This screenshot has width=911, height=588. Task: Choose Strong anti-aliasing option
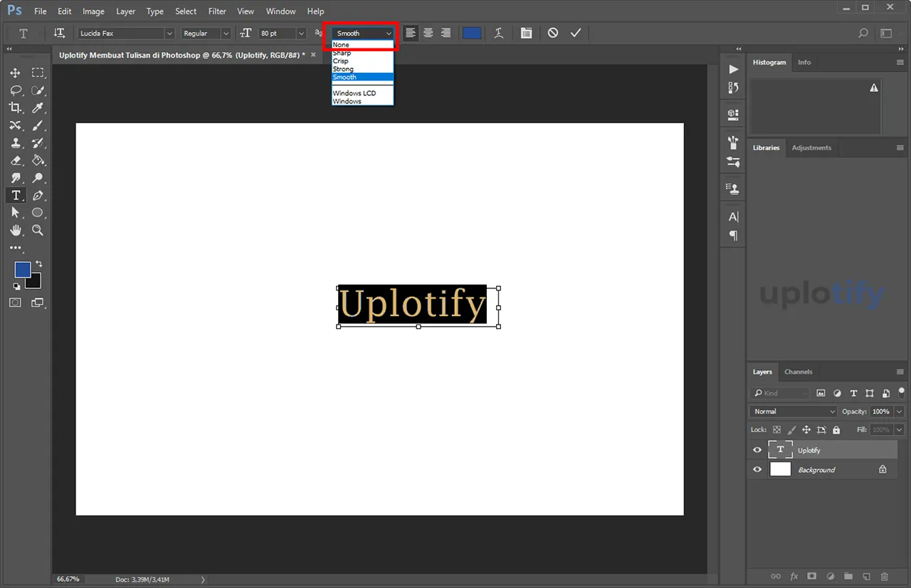pos(362,69)
